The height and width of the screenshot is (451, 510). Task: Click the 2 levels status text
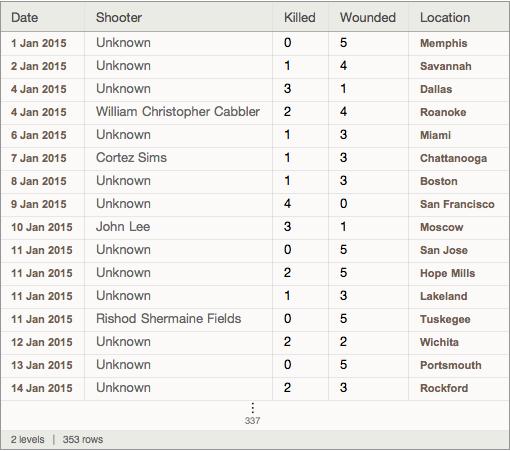click(27, 440)
